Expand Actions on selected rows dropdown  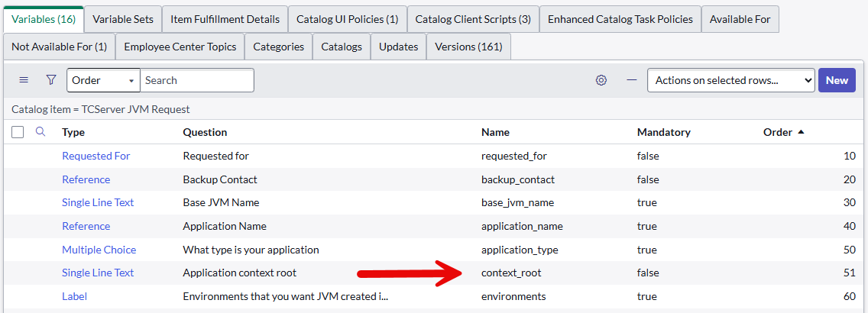click(x=730, y=80)
